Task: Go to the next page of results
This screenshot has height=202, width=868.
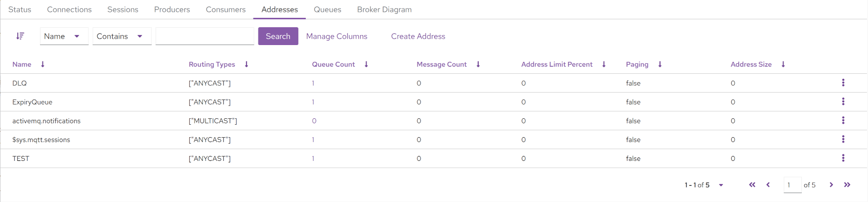Action: (x=831, y=185)
